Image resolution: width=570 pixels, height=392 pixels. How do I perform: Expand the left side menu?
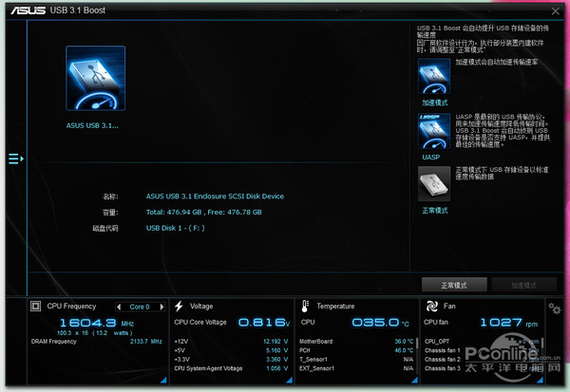(x=15, y=159)
